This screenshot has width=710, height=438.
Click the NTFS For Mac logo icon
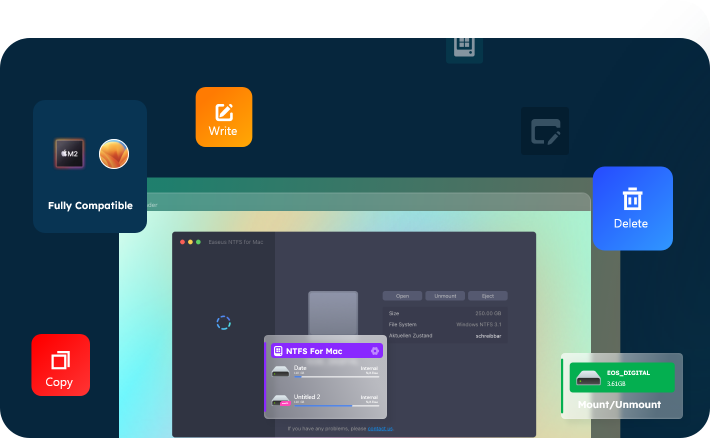coord(279,351)
